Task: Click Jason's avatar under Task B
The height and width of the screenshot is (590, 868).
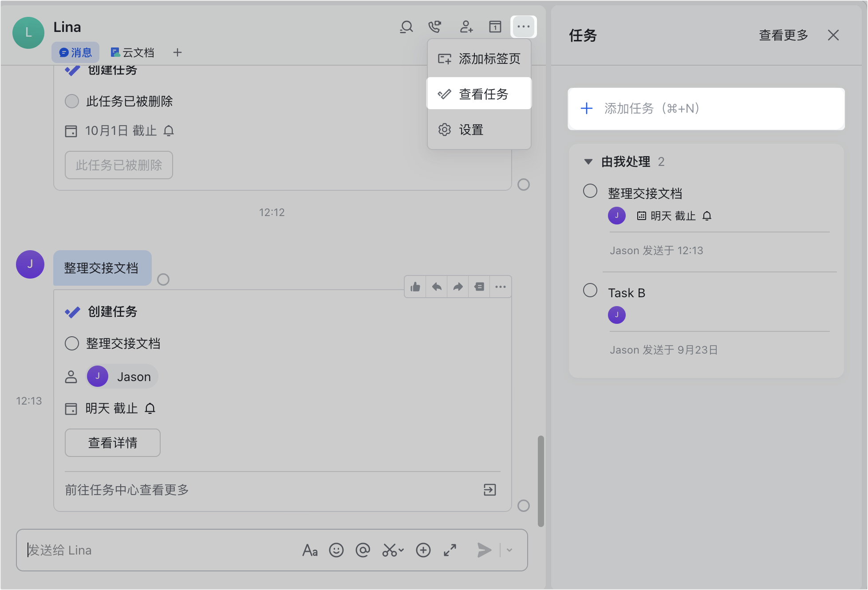Action: 617,315
